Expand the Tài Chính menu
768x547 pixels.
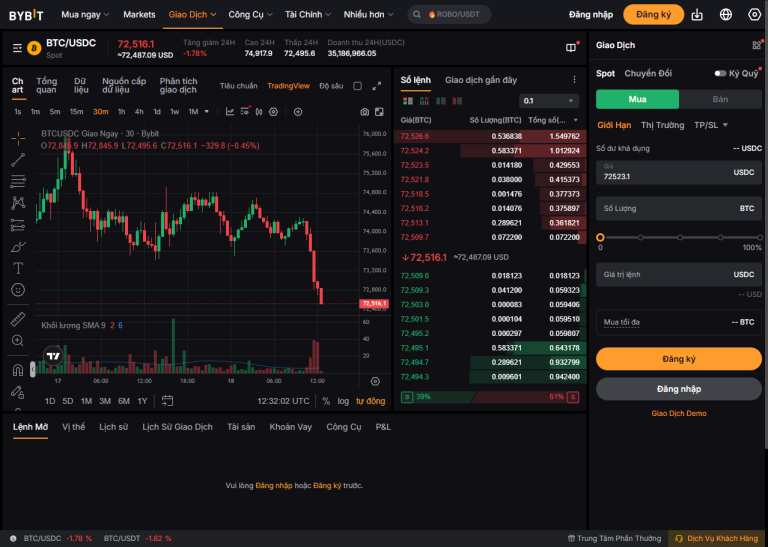[x=308, y=15]
